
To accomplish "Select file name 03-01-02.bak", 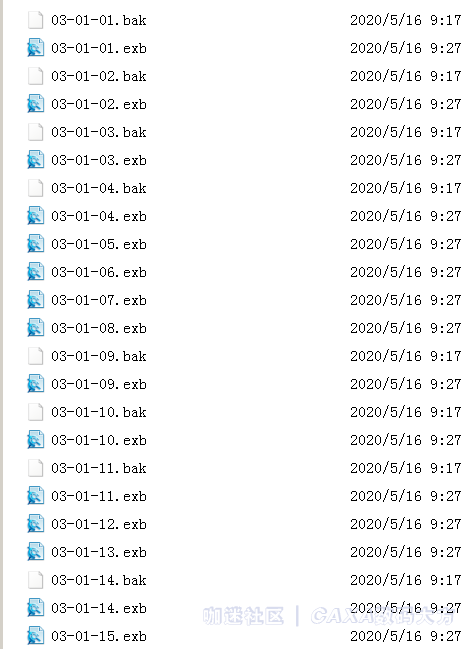I will 99,76.
